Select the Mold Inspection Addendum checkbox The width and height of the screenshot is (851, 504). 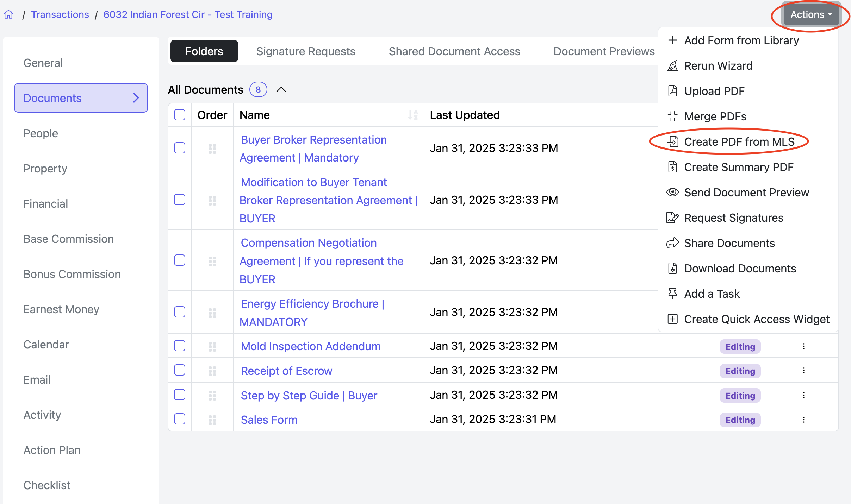click(x=180, y=346)
